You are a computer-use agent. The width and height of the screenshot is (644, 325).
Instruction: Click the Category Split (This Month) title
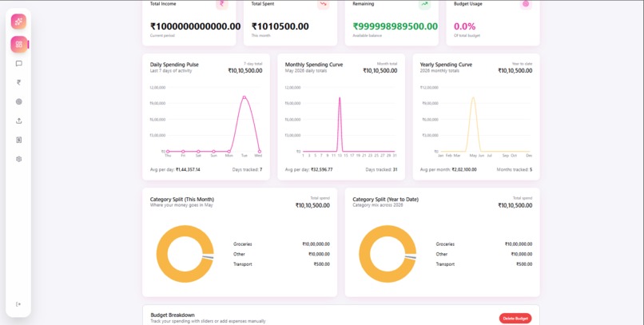182,200
